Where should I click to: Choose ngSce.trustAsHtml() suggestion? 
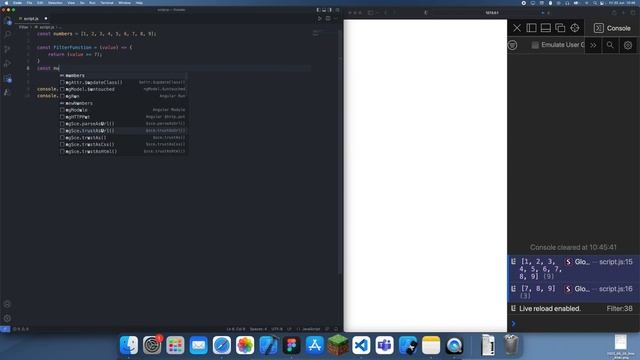123,151
